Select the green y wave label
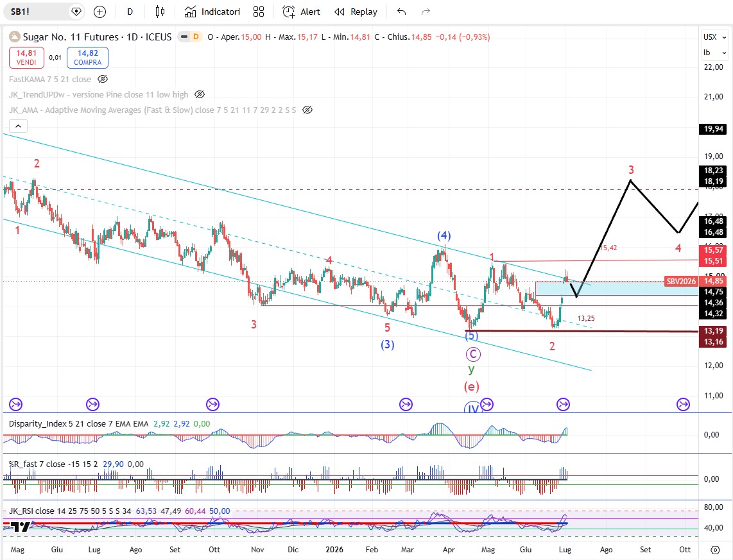Image resolution: width=733 pixels, height=560 pixels. (x=471, y=369)
